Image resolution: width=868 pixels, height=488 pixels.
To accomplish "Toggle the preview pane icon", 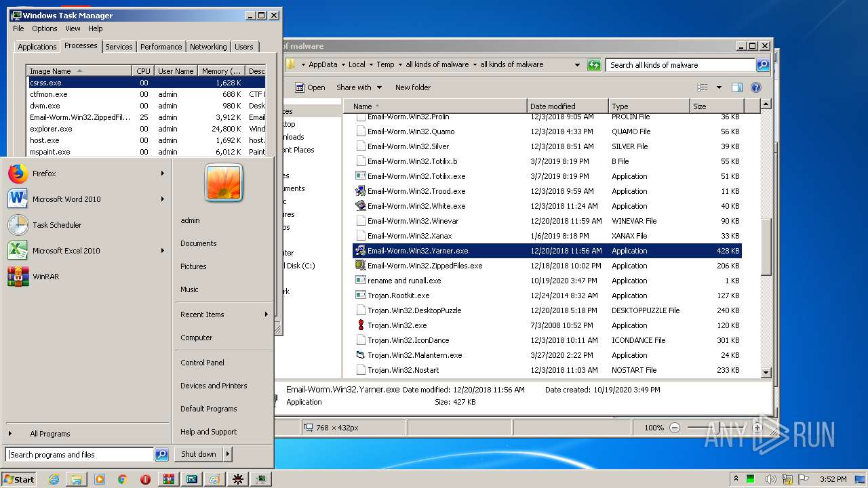I will [737, 87].
